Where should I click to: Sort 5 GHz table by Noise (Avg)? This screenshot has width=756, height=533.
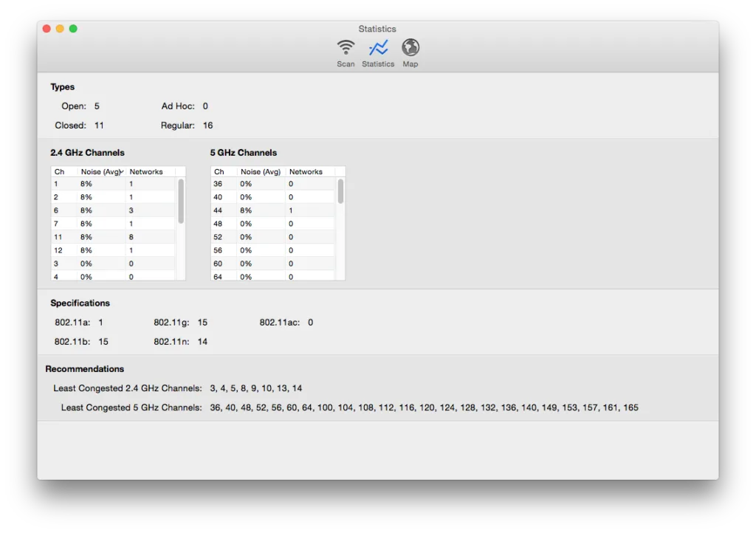pos(260,171)
